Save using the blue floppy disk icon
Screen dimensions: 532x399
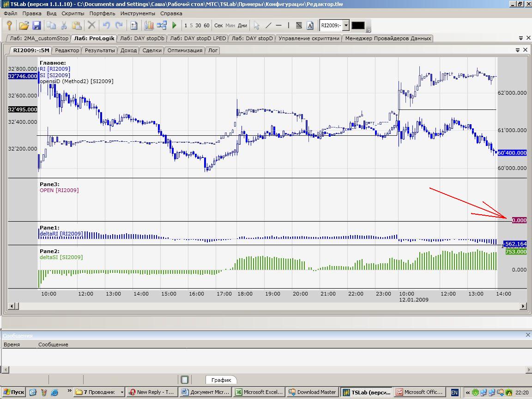[36, 25]
